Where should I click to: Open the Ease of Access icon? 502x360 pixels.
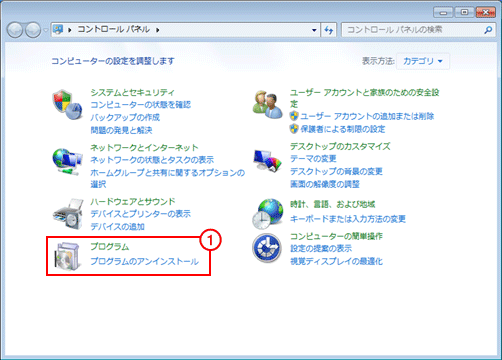[x=267, y=248]
